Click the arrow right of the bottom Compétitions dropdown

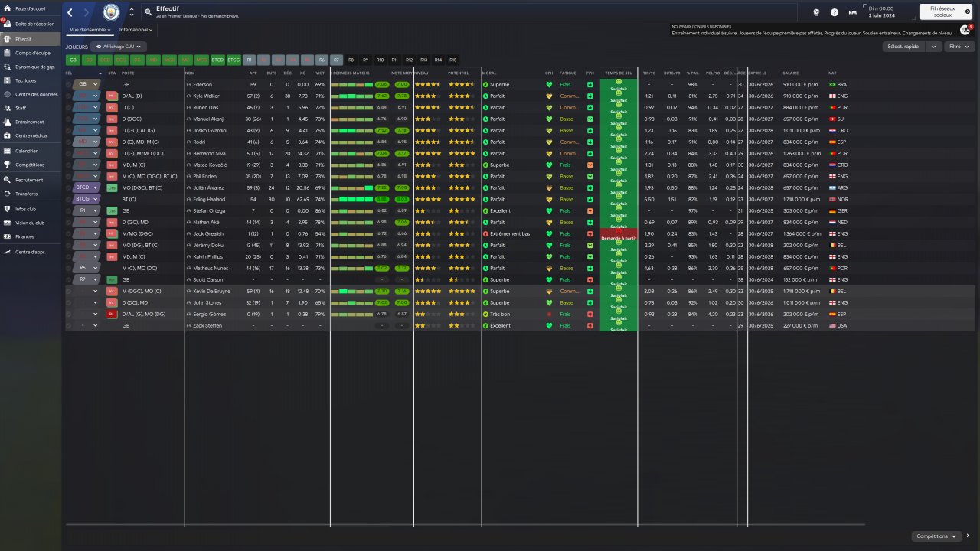click(968, 536)
